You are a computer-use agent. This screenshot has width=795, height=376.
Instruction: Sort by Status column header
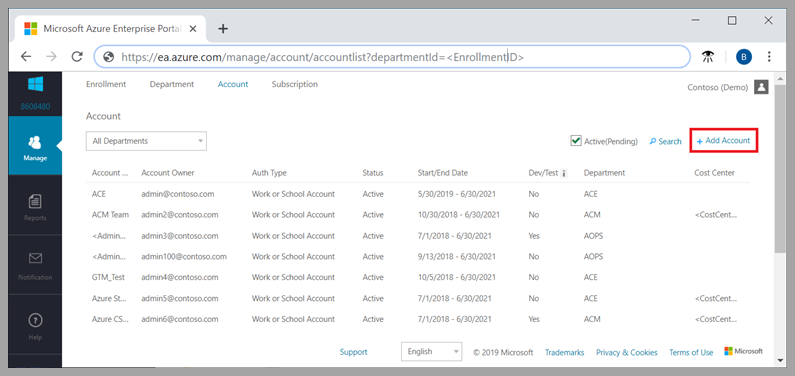point(373,173)
